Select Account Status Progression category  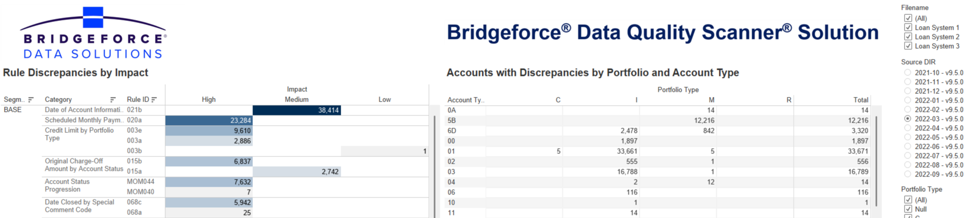67,185
